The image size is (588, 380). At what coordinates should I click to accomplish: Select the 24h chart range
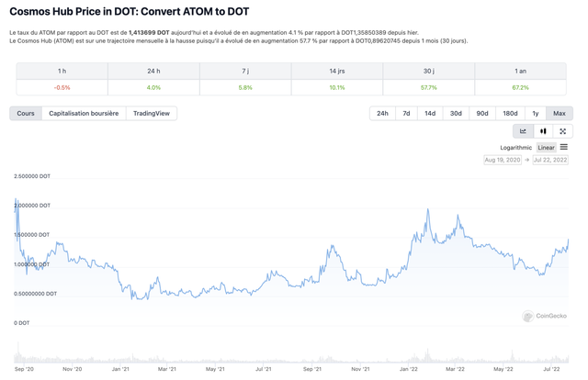pyautogui.click(x=382, y=113)
